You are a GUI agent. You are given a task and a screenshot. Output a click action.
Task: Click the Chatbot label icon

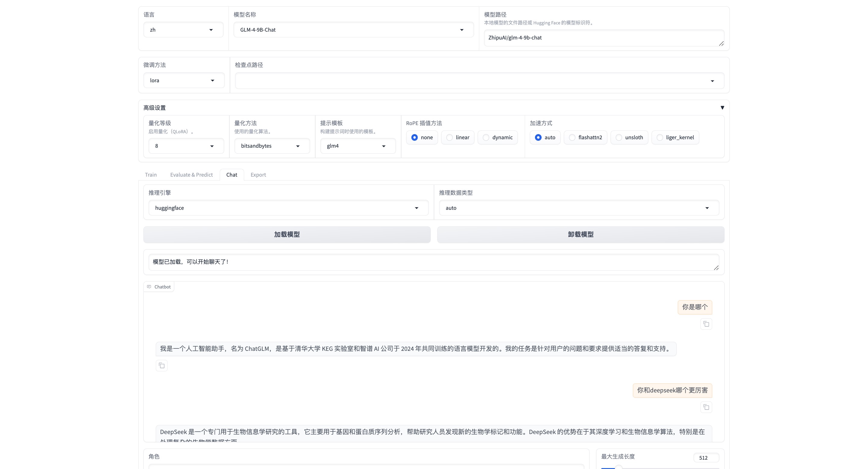[x=149, y=287]
